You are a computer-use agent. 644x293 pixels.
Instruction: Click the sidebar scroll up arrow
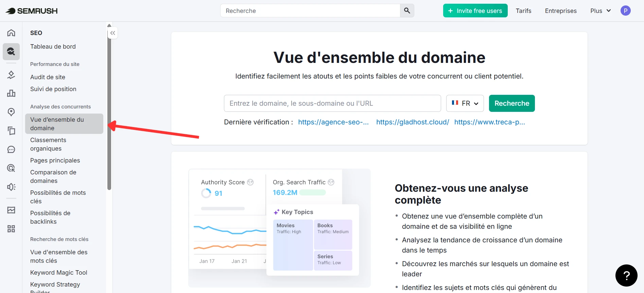(109, 25)
